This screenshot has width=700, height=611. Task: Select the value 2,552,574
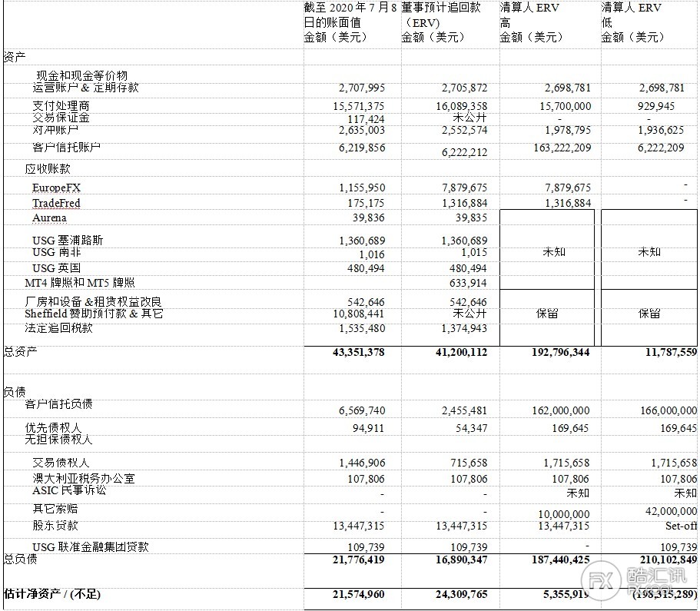(464, 130)
